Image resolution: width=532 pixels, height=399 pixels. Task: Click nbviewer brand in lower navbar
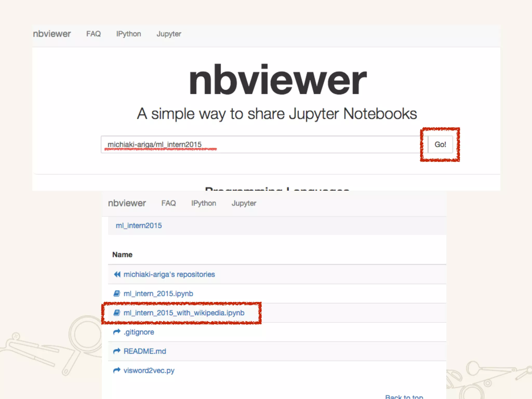click(x=127, y=203)
